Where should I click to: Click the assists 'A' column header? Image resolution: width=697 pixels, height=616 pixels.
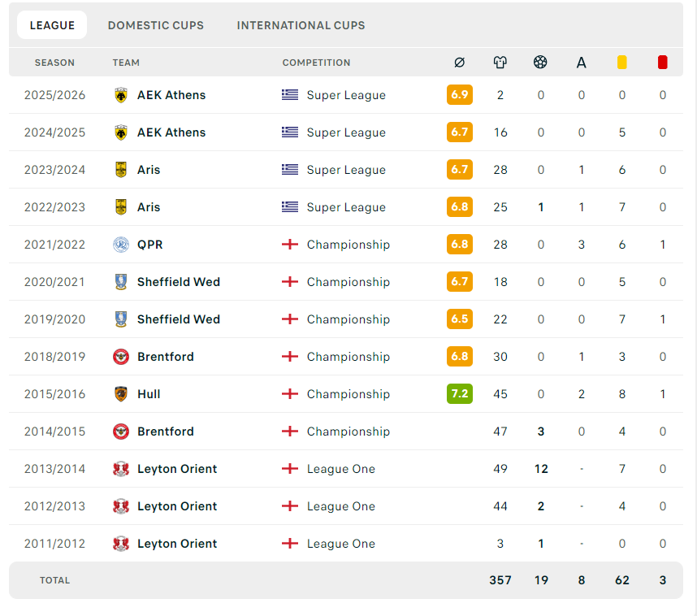coord(581,63)
